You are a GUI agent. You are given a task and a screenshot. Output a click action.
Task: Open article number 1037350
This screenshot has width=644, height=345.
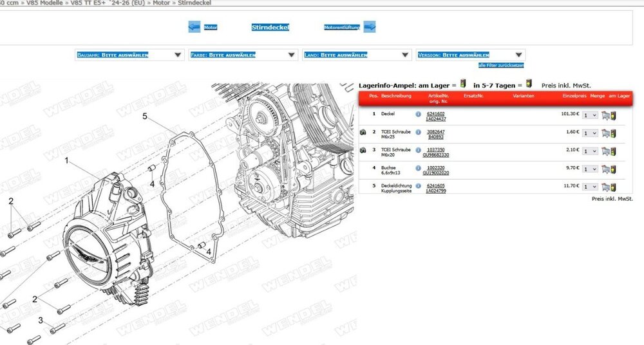(x=436, y=150)
